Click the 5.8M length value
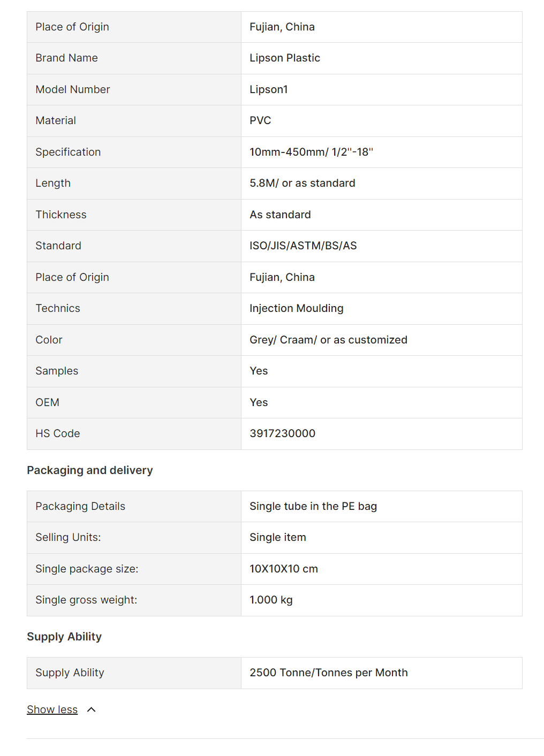Viewport: 544px width, 756px height. coord(302,183)
